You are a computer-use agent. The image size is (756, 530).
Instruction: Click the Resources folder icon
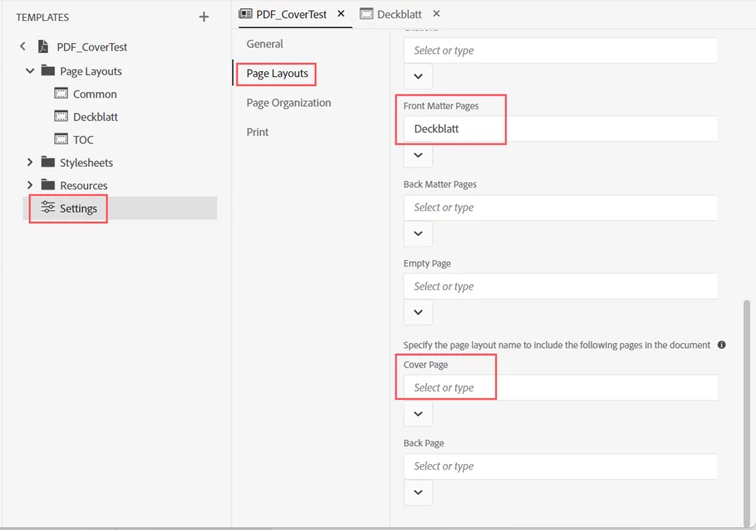tap(48, 184)
